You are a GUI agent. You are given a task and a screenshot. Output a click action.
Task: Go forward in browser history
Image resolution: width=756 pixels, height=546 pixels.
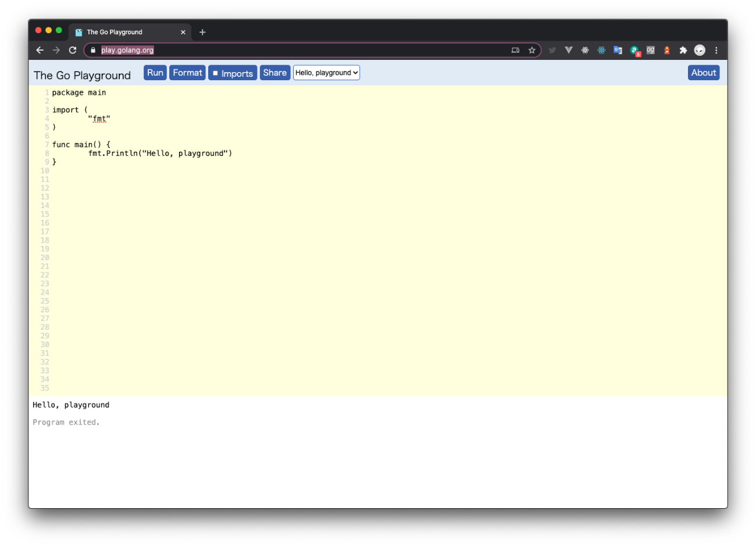56,50
